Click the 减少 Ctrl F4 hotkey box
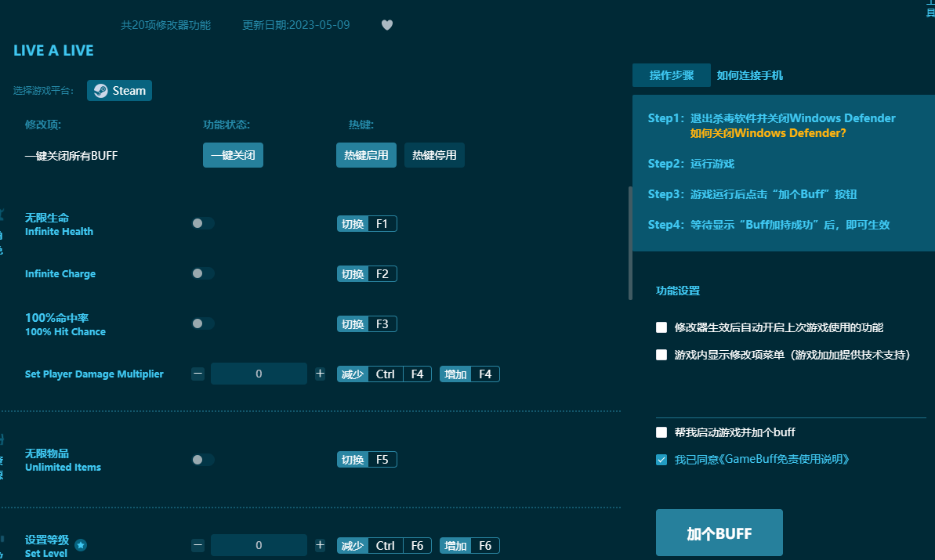The height and width of the screenshot is (560, 935). click(384, 374)
